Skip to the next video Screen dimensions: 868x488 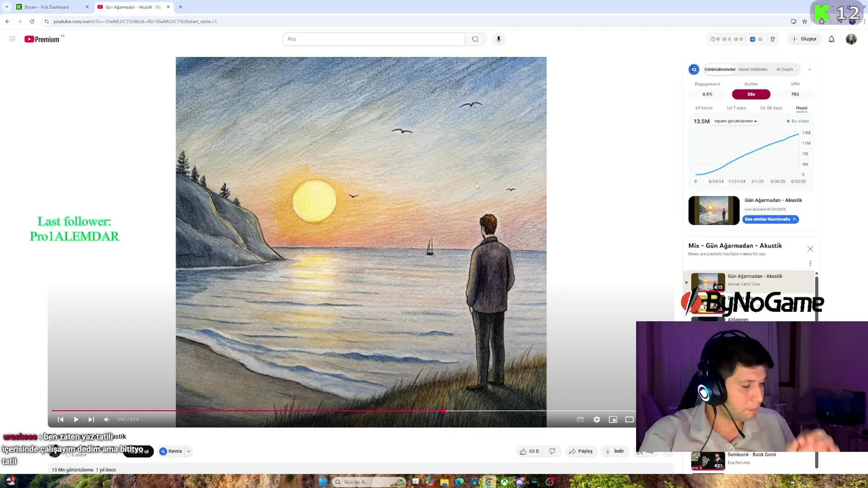(x=91, y=420)
